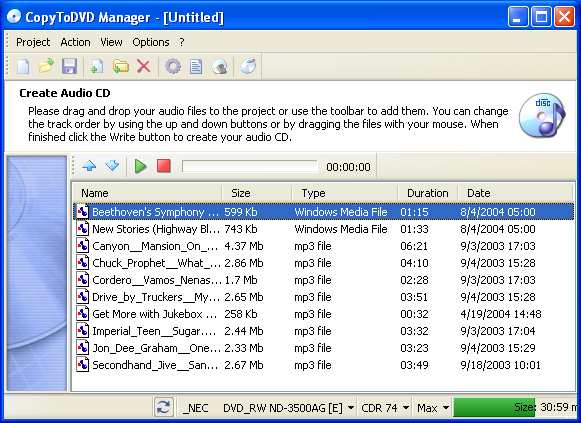The height and width of the screenshot is (423, 581).
Task: Stop playback with the red square button
Action: coord(164,166)
